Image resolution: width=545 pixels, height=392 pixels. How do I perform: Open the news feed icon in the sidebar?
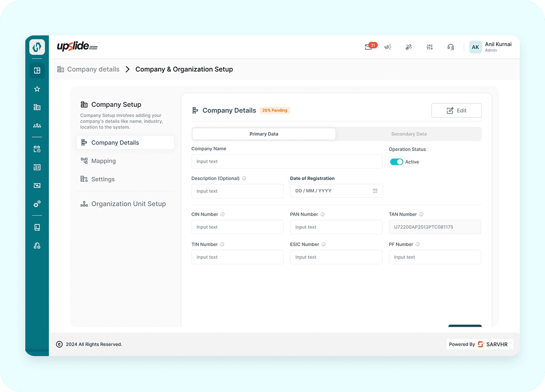pos(36,167)
